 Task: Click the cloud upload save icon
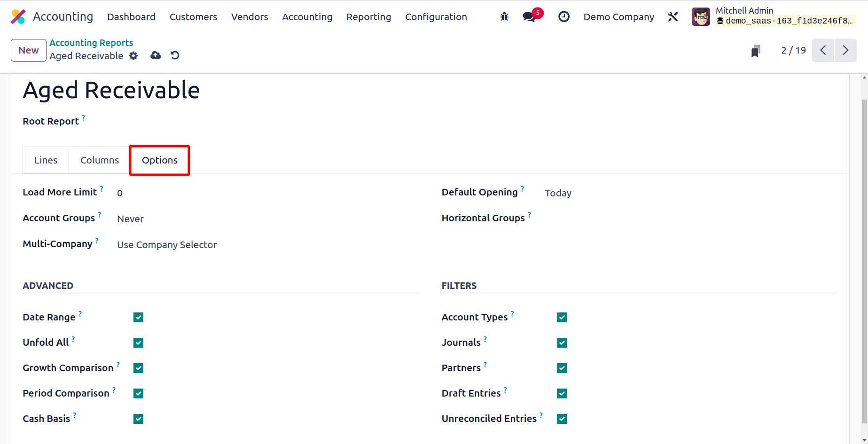pyautogui.click(x=156, y=55)
